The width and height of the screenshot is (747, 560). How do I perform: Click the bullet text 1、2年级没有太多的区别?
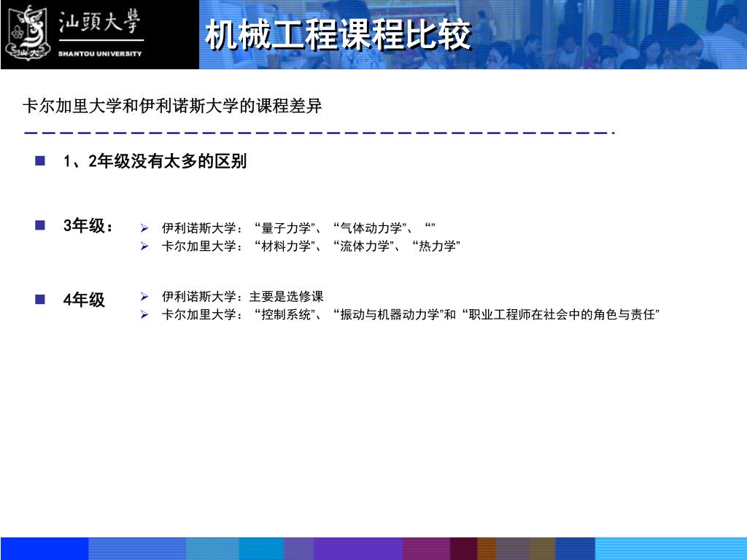[x=155, y=161]
